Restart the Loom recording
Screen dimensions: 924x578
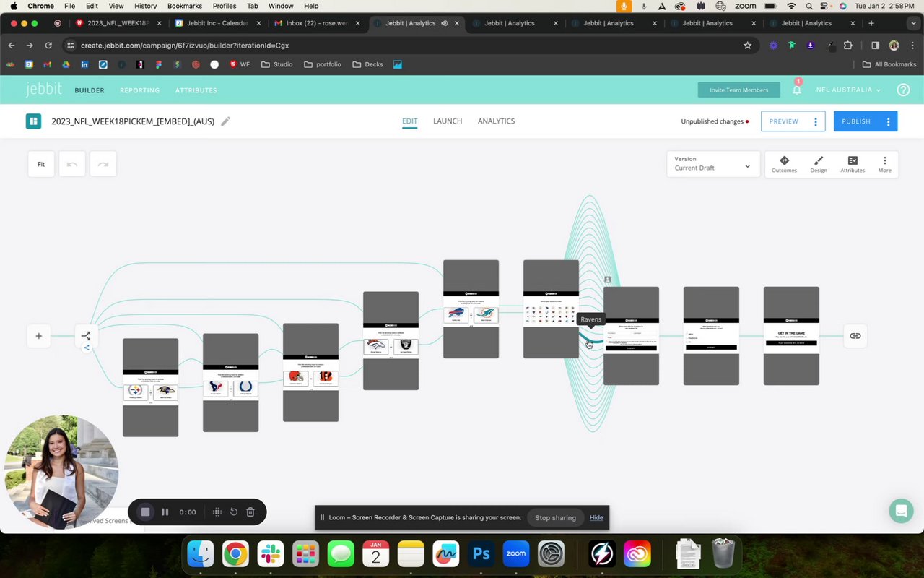pos(234,512)
